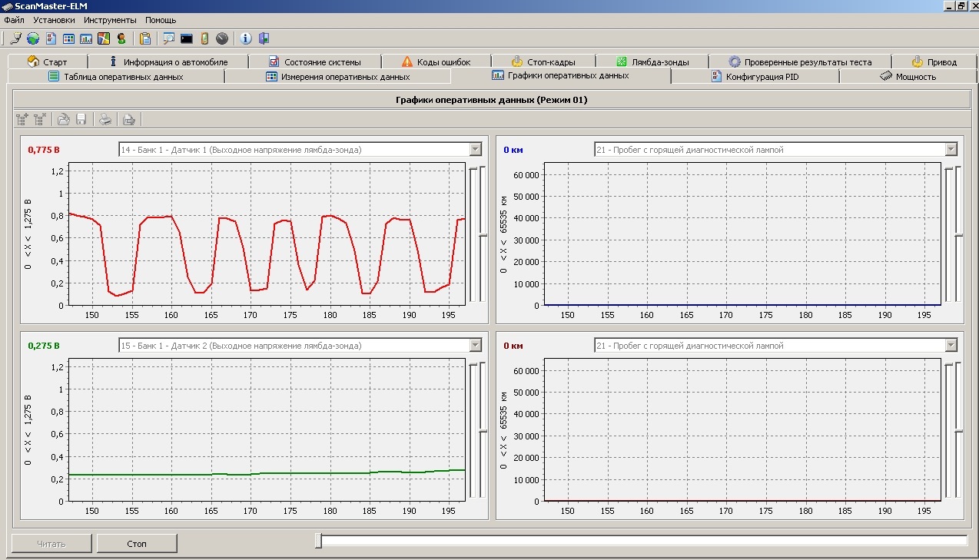The width and height of the screenshot is (979, 560).
Task: Click the clipboard report toolbar icon
Action: click(x=145, y=38)
